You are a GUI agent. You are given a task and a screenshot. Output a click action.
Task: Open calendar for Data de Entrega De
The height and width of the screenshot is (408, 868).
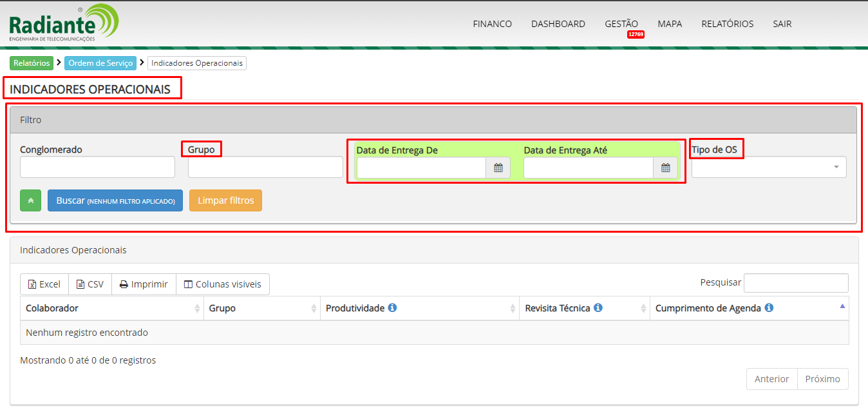(498, 168)
